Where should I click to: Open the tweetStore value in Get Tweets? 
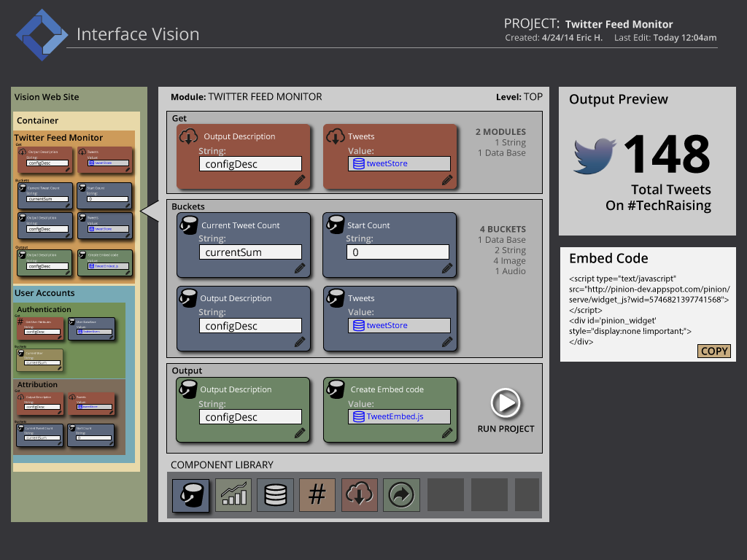(399, 164)
